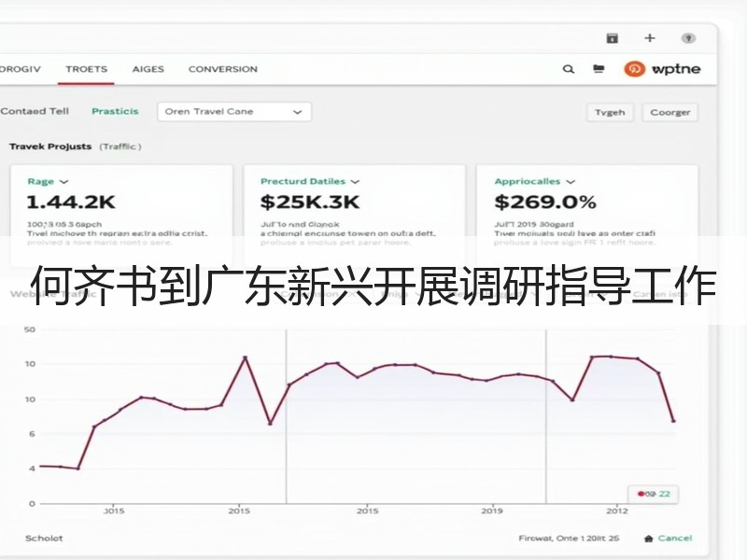
Task: Click the Scholot label below chart
Action: [x=44, y=539]
